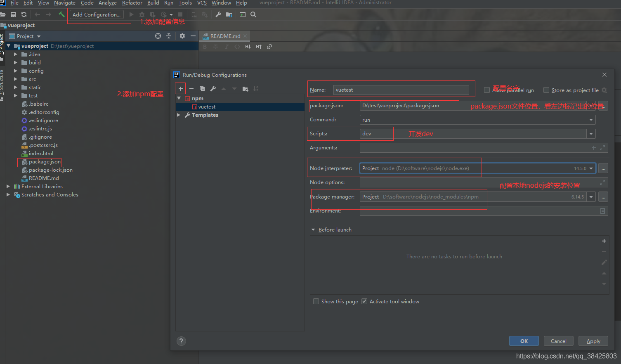
Task: Open the Refactor menu
Action: point(132,3)
